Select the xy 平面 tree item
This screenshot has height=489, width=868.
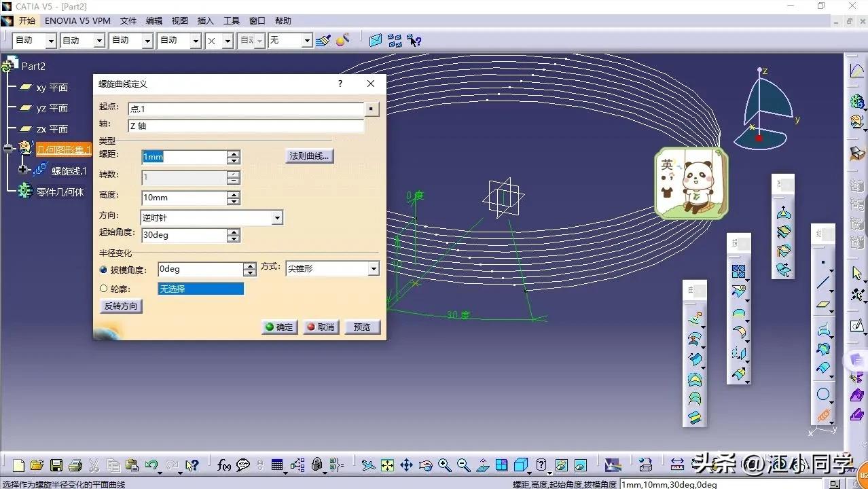[52, 88]
